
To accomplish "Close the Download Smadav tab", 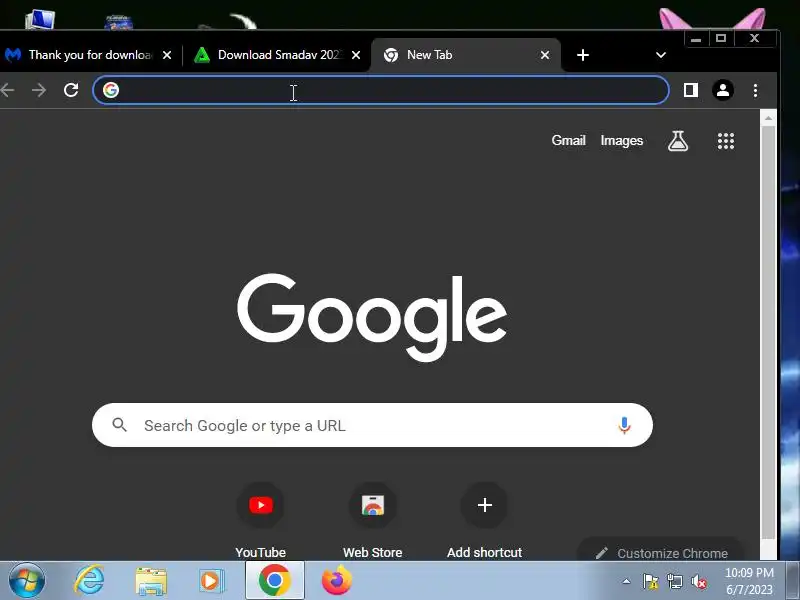I will coord(356,55).
